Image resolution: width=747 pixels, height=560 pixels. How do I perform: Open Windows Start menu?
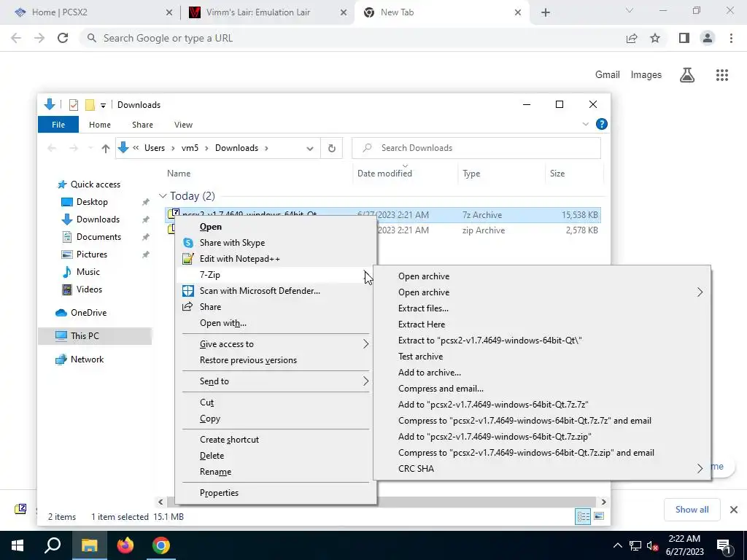pyautogui.click(x=18, y=545)
